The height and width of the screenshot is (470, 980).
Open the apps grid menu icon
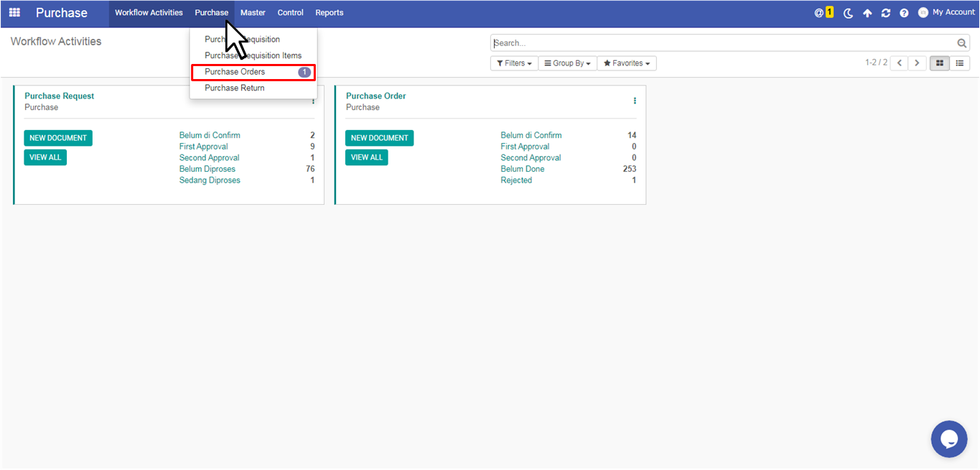14,13
